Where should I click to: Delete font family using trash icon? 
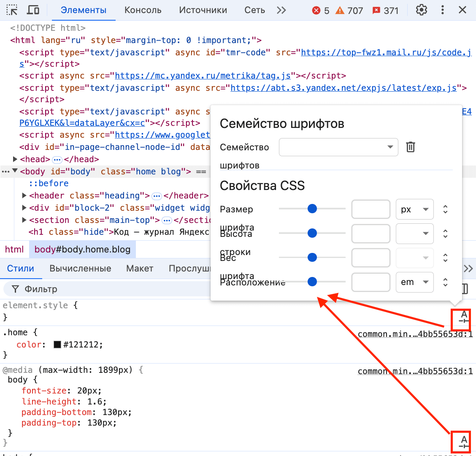pyautogui.click(x=410, y=147)
